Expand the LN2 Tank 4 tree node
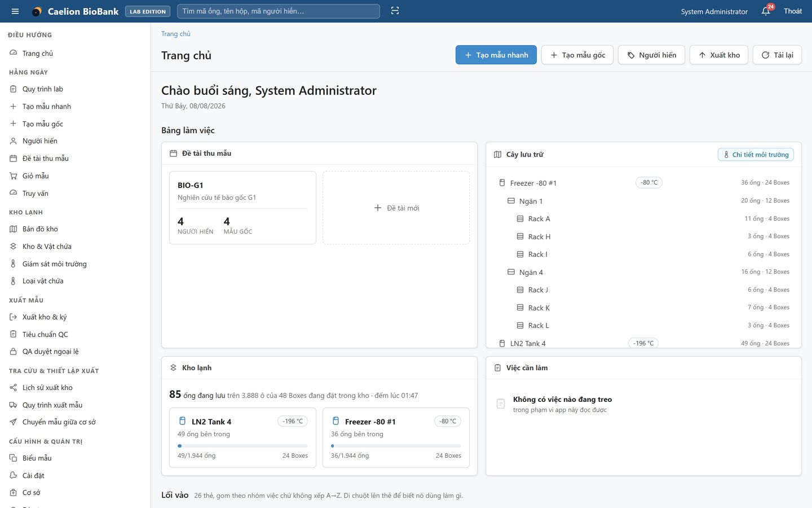Viewport: 812px width, 508px height. pos(643,343)
